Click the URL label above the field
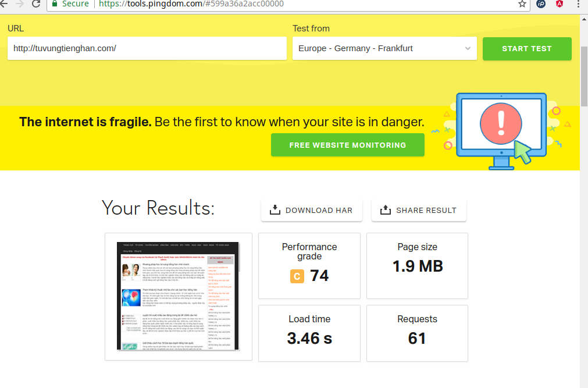The height and width of the screenshot is (388, 588). 16,29
